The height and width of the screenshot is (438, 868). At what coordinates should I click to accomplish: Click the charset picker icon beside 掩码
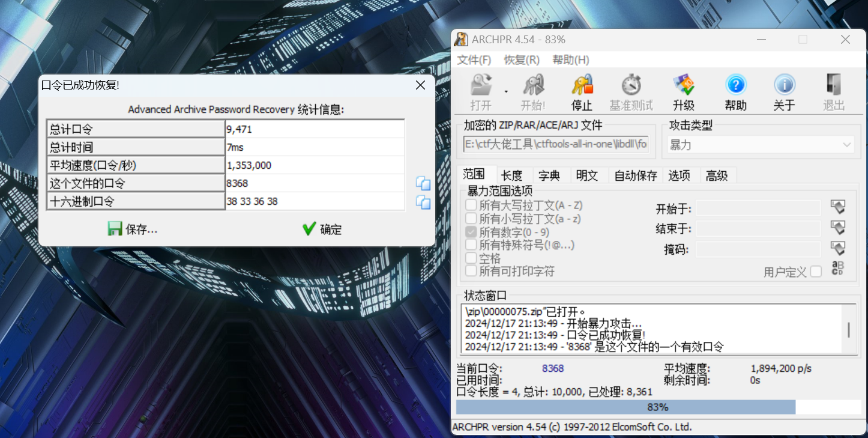[x=838, y=248]
